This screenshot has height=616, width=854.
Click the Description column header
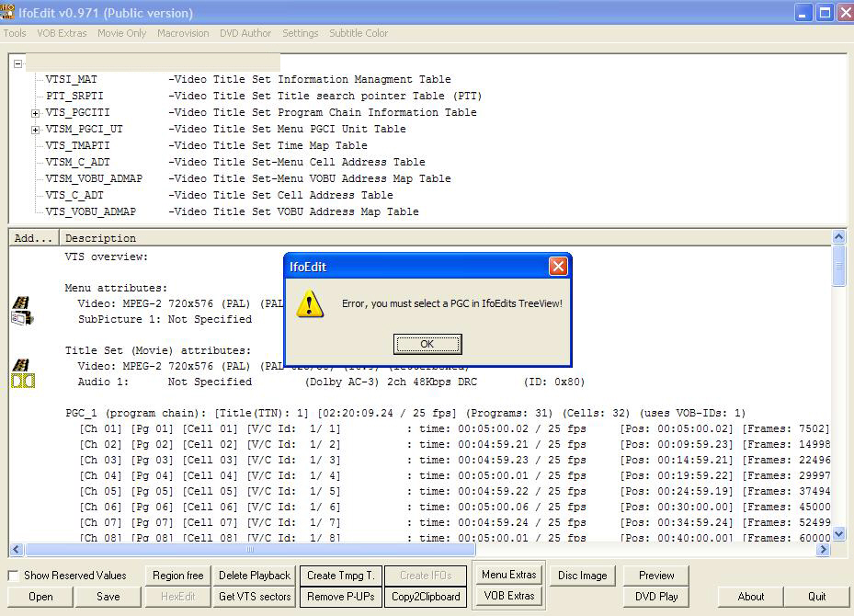(x=446, y=238)
